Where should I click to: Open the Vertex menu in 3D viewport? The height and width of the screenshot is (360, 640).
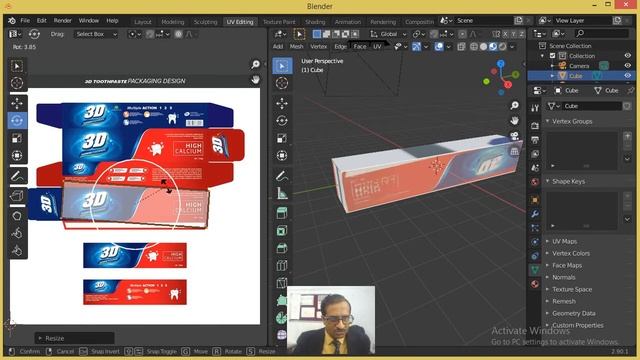coord(318,47)
